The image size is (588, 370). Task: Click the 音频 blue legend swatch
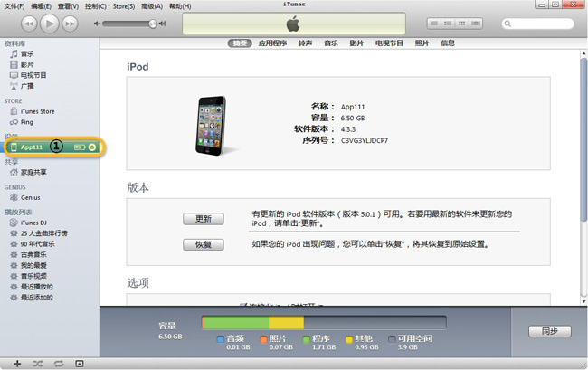point(221,339)
